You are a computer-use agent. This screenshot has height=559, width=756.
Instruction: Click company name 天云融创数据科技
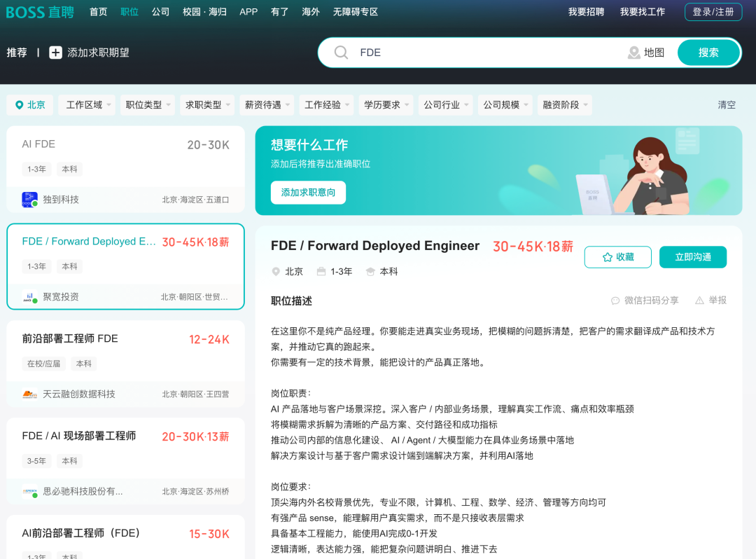pyautogui.click(x=79, y=394)
